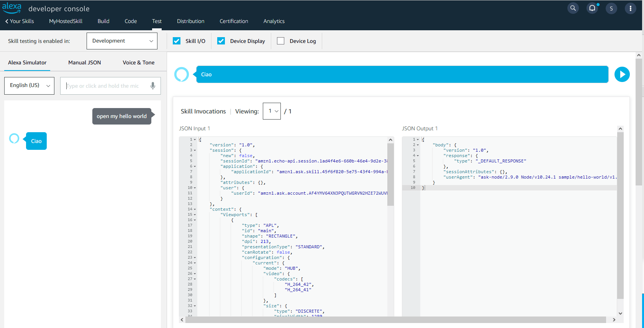Open the user profile S avatar
This screenshot has width=644, height=328.
point(611,8)
